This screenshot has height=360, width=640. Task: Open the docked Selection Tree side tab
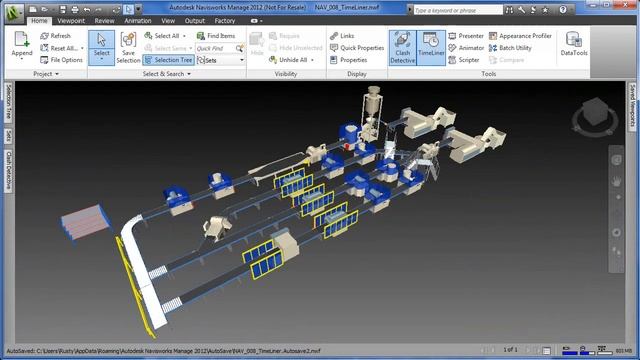pyautogui.click(x=8, y=102)
